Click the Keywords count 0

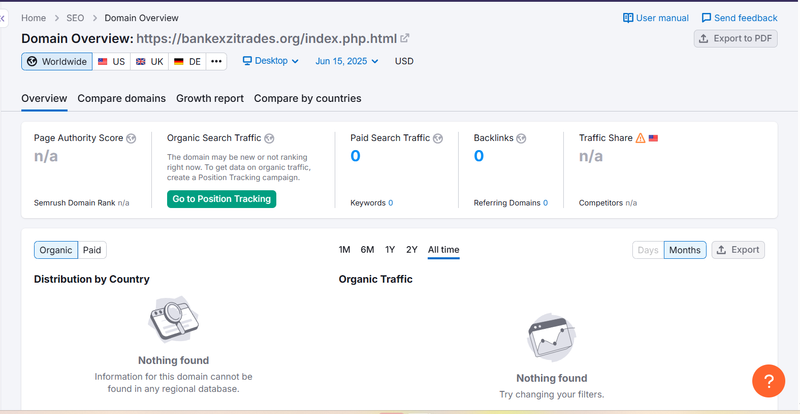point(390,203)
